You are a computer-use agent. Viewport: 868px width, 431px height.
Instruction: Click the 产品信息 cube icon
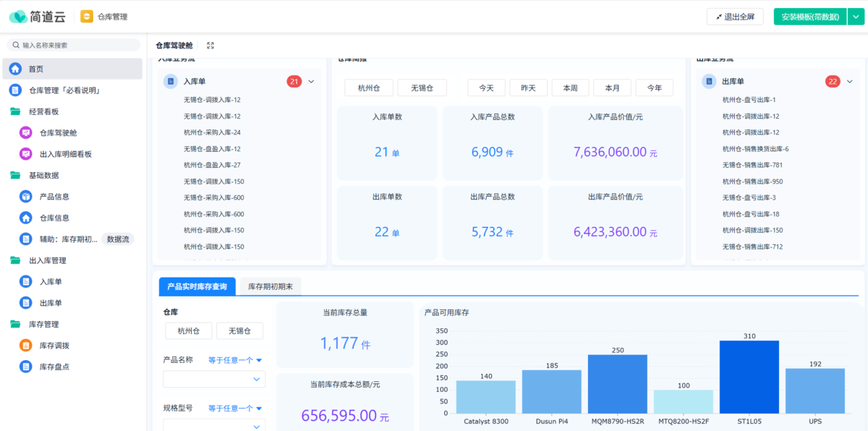coord(25,197)
